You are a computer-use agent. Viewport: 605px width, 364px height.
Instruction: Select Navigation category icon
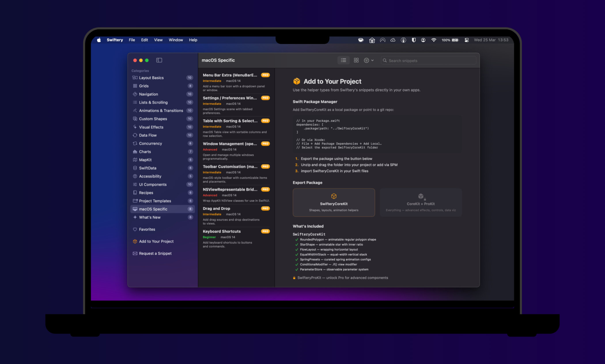[x=135, y=94]
